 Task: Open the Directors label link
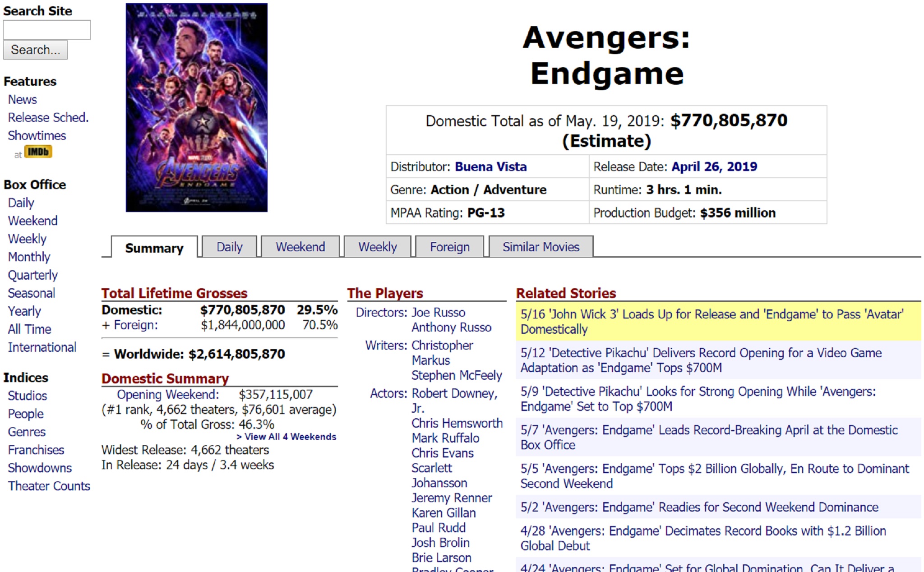click(381, 312)
